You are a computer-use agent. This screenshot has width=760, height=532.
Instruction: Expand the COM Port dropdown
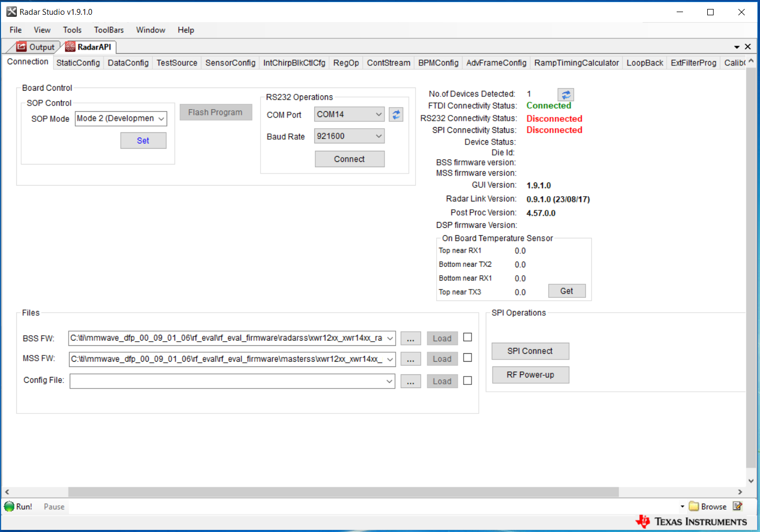click(x=379, y=114)
